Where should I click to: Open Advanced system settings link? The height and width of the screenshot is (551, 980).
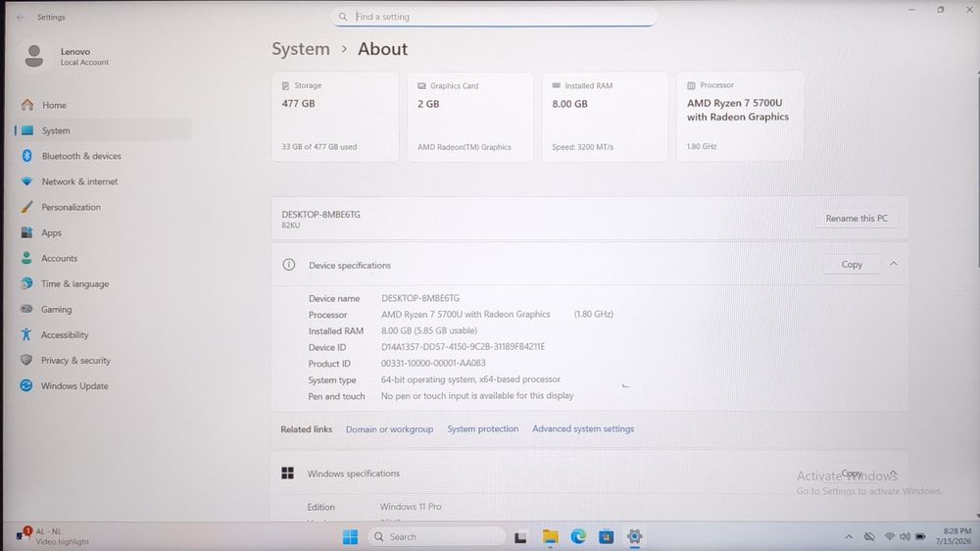pos(583,429)
